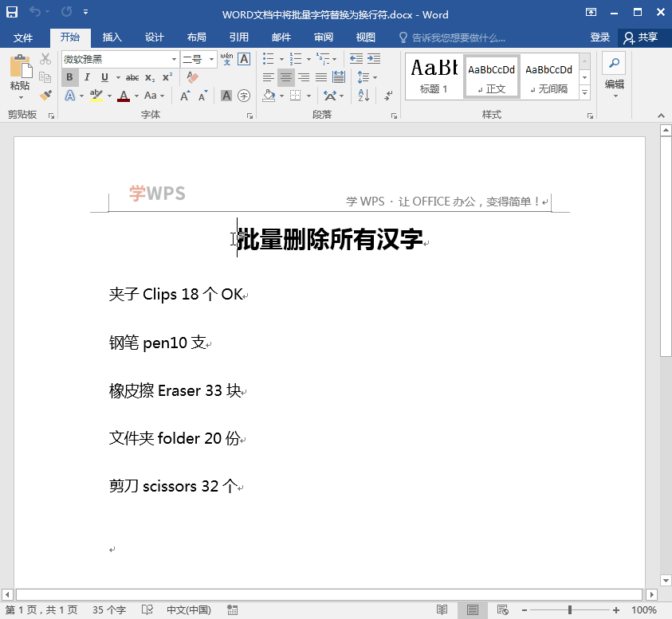Click the spelling proofing book icon
This screenshot has height=619, width=672.
147,609
